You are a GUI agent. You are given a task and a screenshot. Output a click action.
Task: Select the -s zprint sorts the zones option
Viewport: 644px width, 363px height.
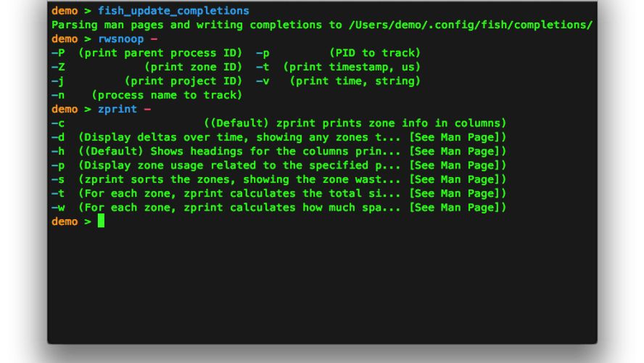(279, 179)
